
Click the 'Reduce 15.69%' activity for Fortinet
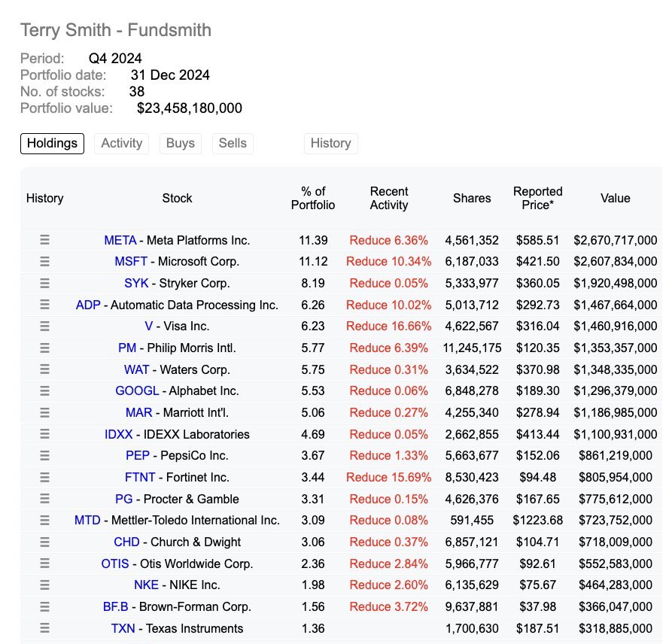(389, 477)
